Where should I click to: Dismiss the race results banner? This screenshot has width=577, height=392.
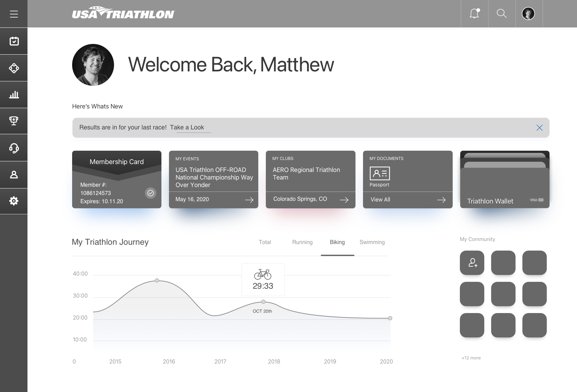tap(539, 127)
